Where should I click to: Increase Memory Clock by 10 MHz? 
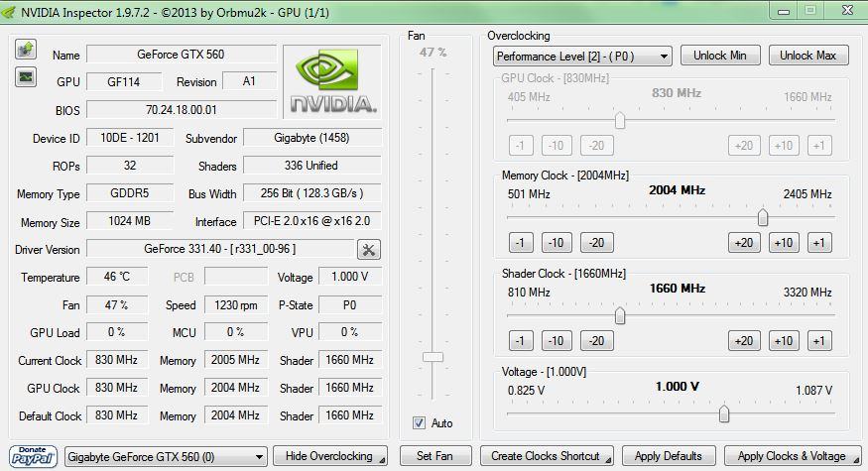(784, 242)
